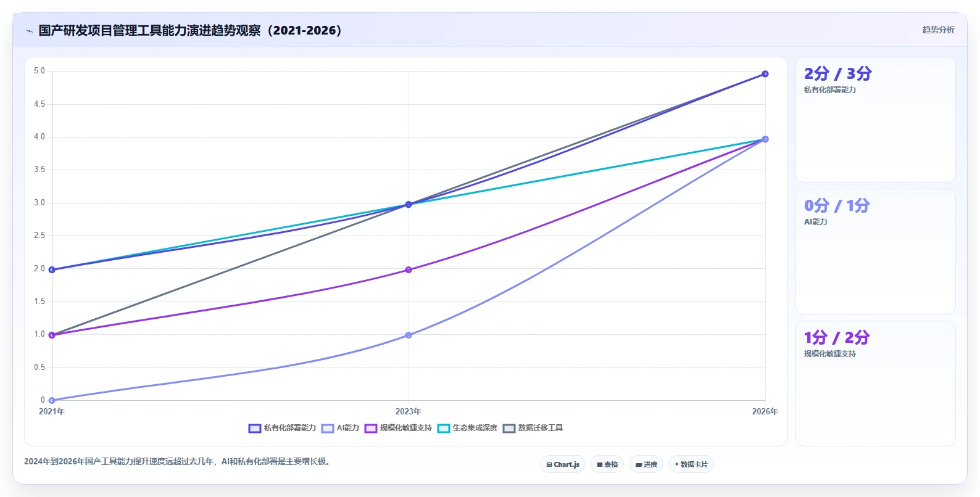Click the 私有化部署能力 legend label

[x=290, y=428]
